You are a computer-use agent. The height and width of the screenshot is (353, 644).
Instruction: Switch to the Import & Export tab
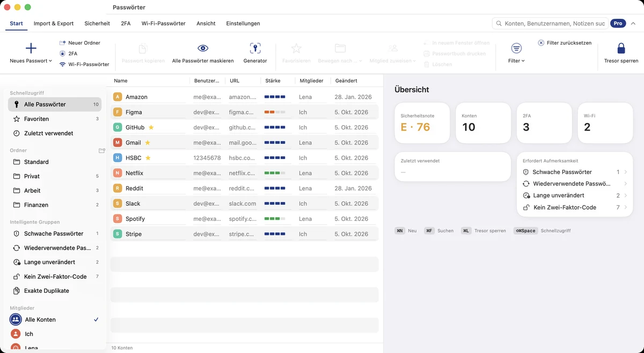click(54, 24)
